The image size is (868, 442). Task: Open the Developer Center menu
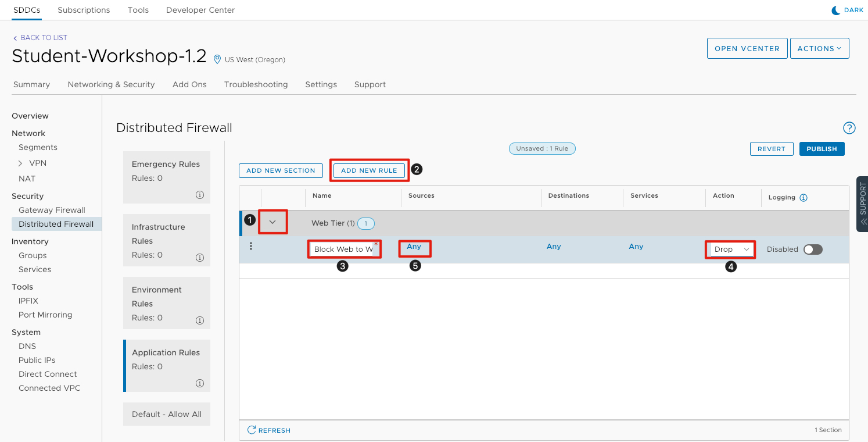point(200,10)
